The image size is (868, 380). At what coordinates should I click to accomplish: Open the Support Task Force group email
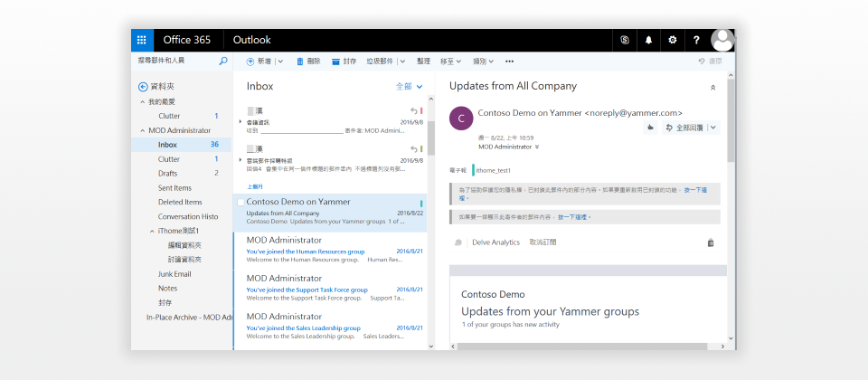(x=330, y=290)
